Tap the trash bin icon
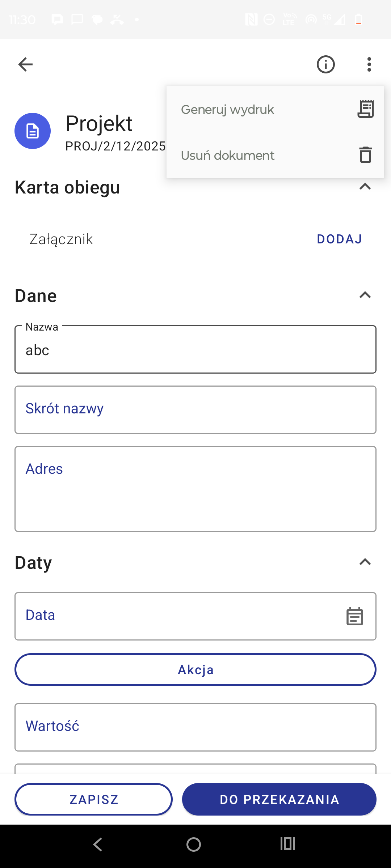This screenshot has height=868, width=391. (365, 155)
